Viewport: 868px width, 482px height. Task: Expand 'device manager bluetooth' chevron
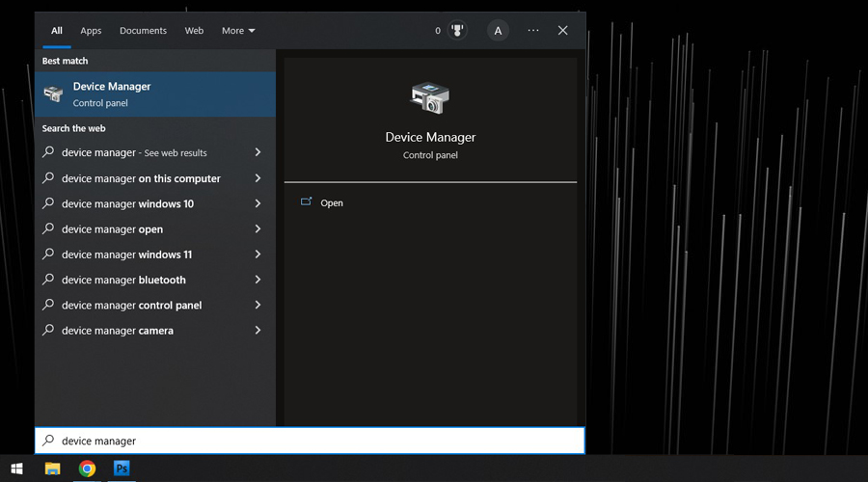click(258, 280)
